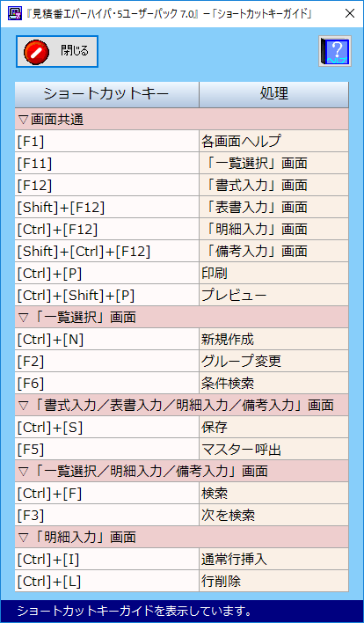Close the shortcut key guide window
The height and width of the screenshot is (623, 364).
click(x=350, y=13)
